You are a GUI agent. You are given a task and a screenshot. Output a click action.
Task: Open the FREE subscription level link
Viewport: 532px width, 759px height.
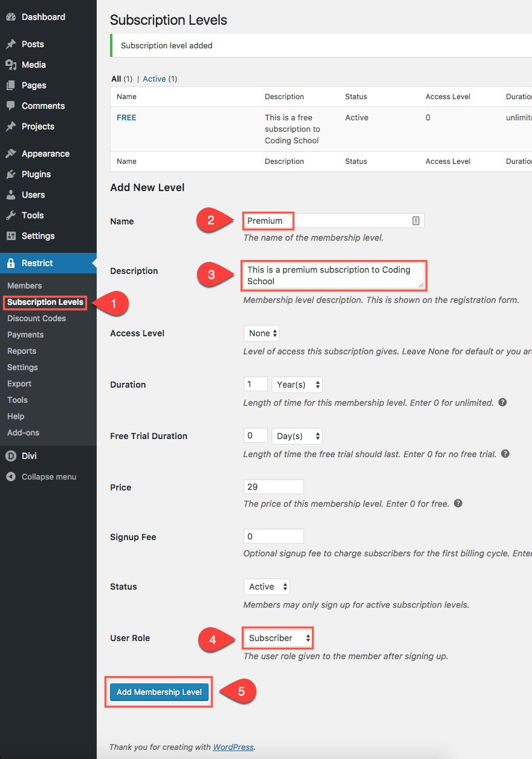click(x=126, y=118)
